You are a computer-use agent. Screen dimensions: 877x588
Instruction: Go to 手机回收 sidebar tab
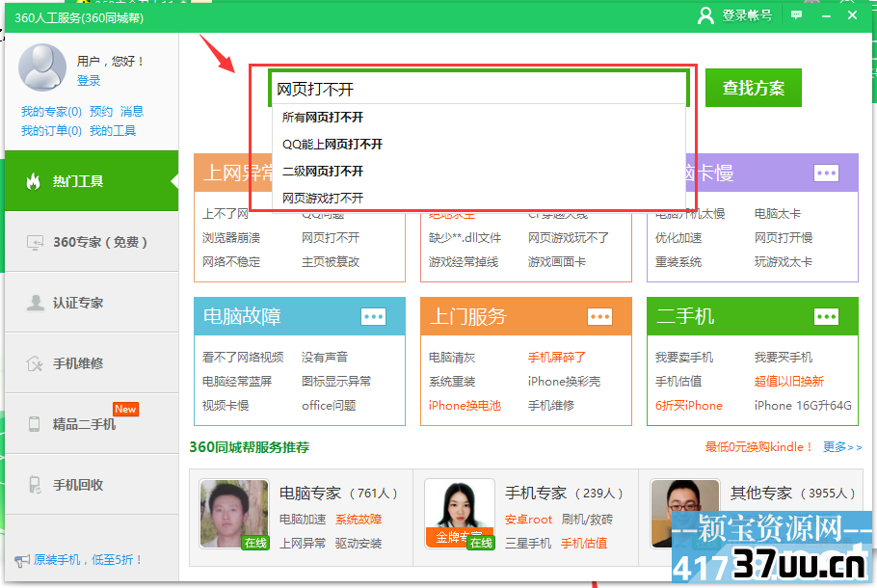[92, 485]
